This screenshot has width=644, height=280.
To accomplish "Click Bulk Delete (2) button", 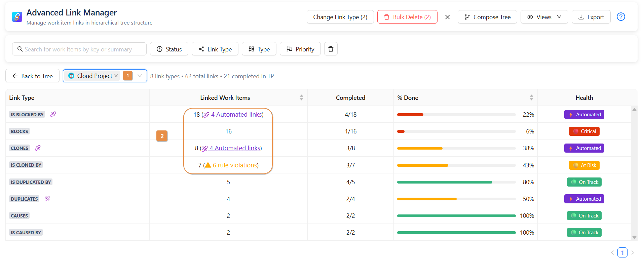I will pos(407,17).
